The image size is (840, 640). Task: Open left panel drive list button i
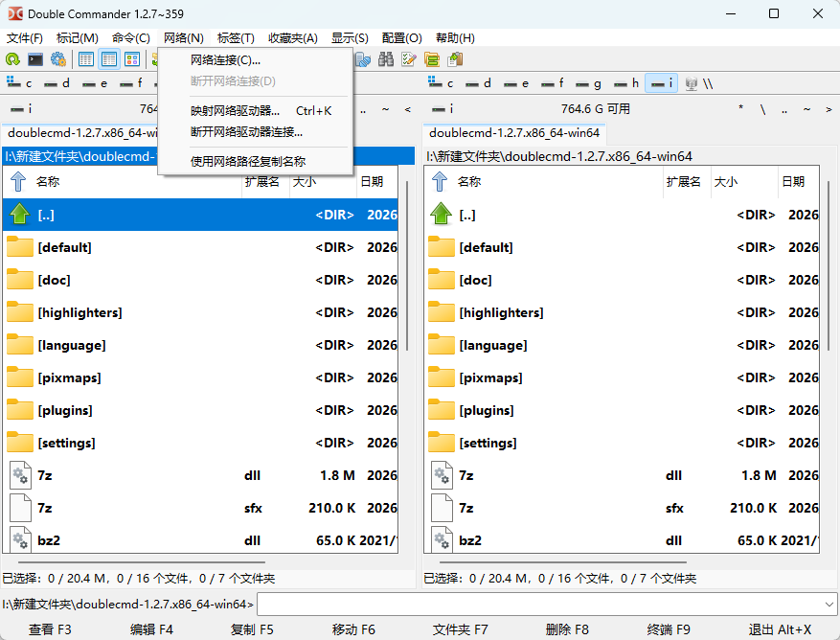21,109
